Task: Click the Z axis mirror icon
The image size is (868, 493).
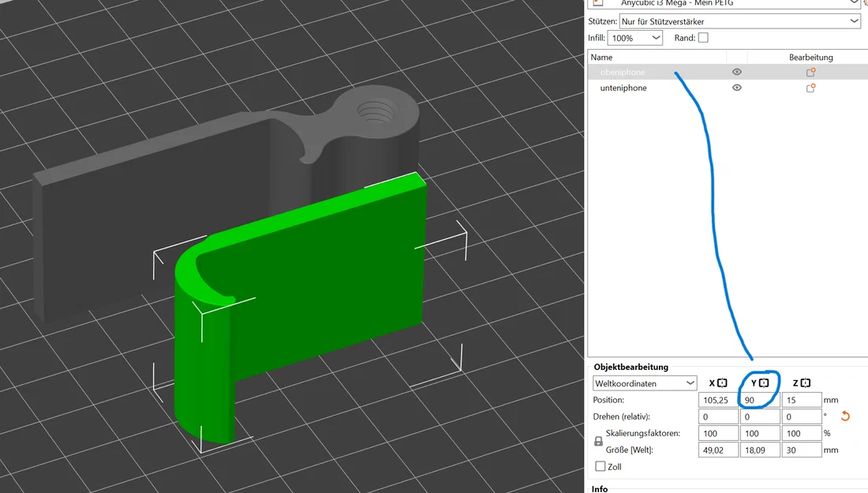Action: [806, 383]
